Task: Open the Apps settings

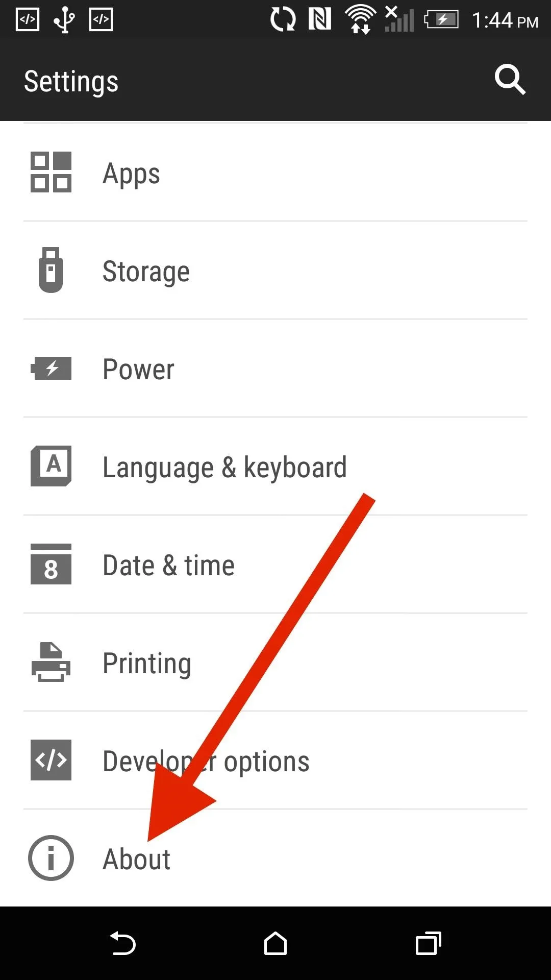Action: coord(132,174)
